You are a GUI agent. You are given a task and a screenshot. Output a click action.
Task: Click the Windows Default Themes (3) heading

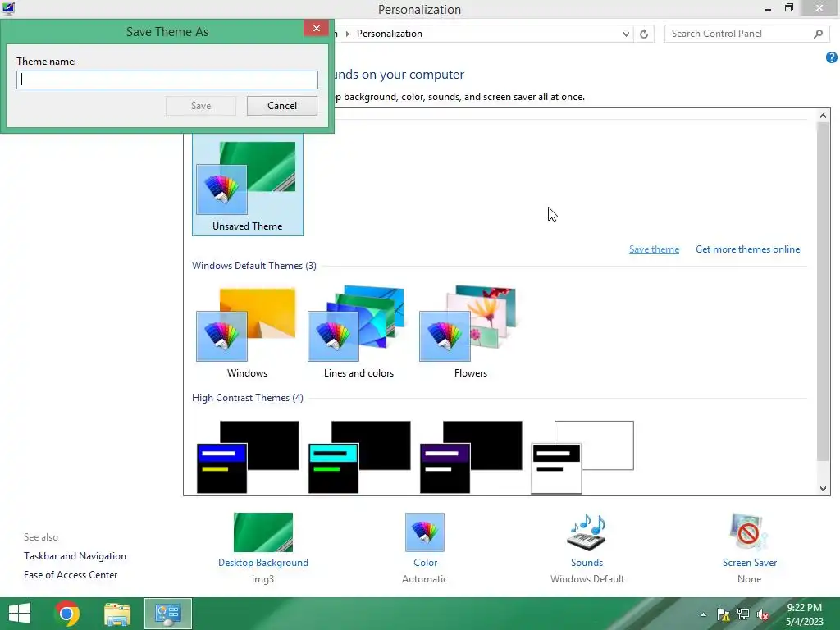pyautogui.click(x=254, y=266)
